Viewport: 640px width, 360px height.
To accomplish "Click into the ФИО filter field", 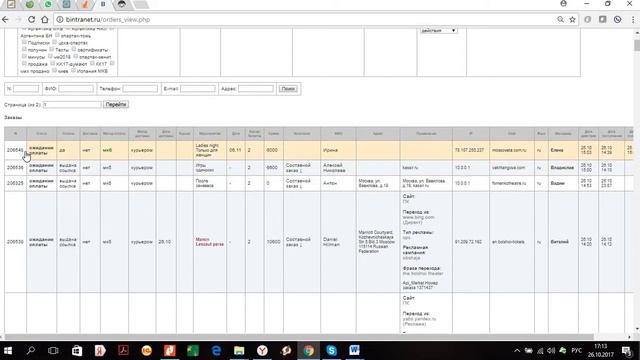I will 76,89.
